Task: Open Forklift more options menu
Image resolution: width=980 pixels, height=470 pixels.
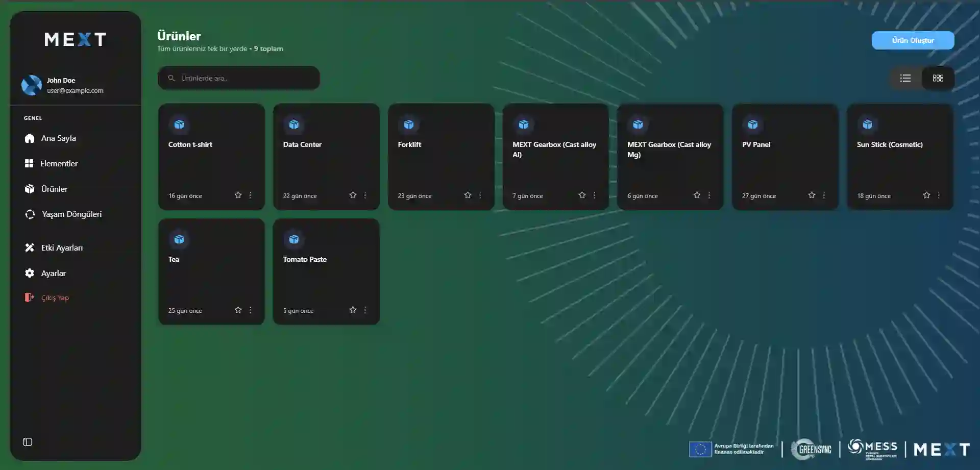Action: pos(480,195)
